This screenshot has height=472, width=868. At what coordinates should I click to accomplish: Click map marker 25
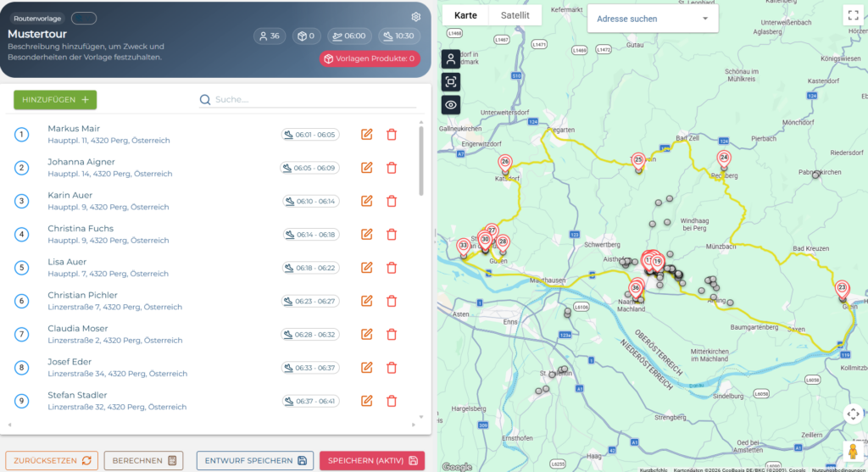(x=638, y=161)
